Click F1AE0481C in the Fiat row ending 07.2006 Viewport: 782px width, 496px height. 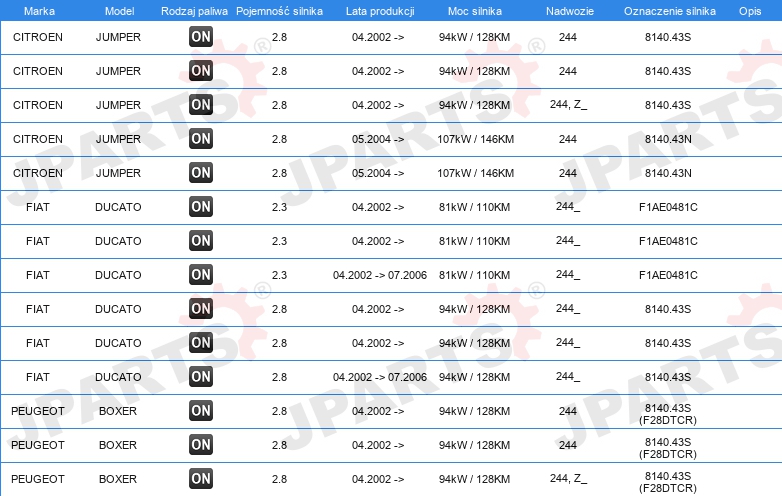pos(668,275)
